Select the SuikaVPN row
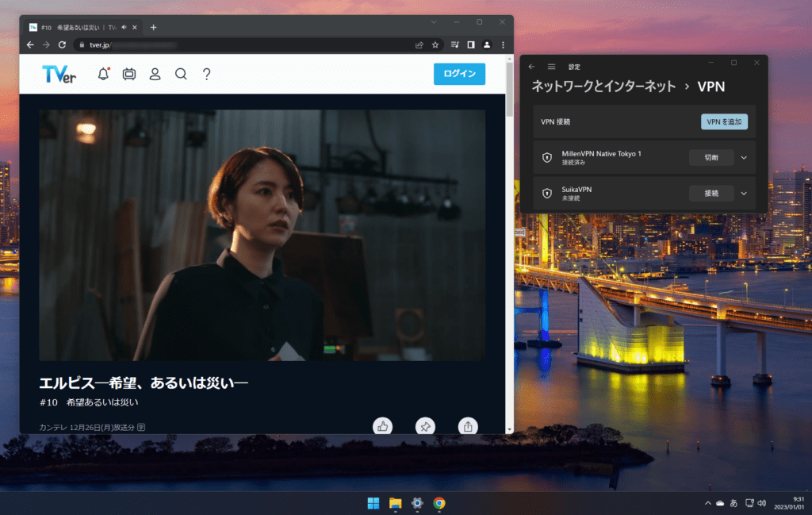This screenshot has width=812, height=515. click(644, 194)
